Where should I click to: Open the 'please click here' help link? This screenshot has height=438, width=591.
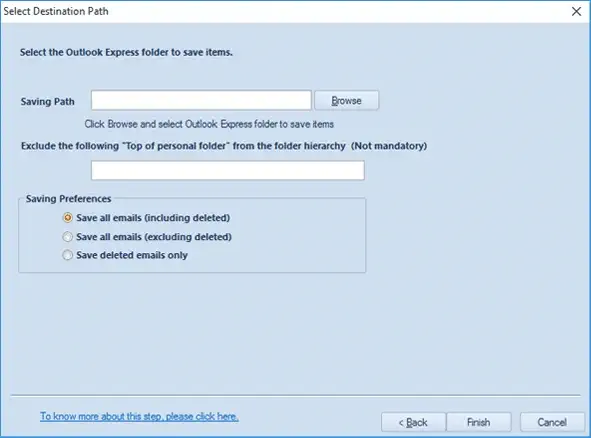point(139,416)
